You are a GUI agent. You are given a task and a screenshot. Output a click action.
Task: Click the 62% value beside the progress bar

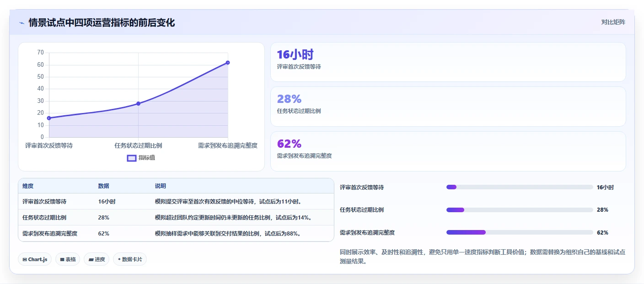pyautogui.click(x=602, y=232)
